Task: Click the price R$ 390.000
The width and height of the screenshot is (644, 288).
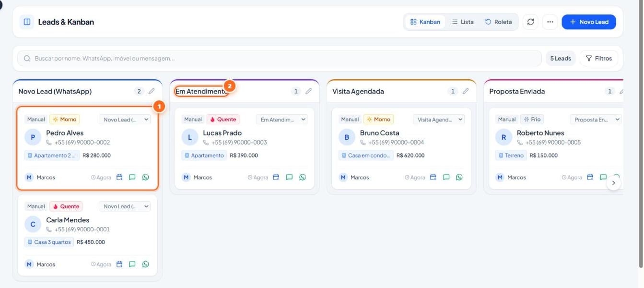Action: point(244,156)
